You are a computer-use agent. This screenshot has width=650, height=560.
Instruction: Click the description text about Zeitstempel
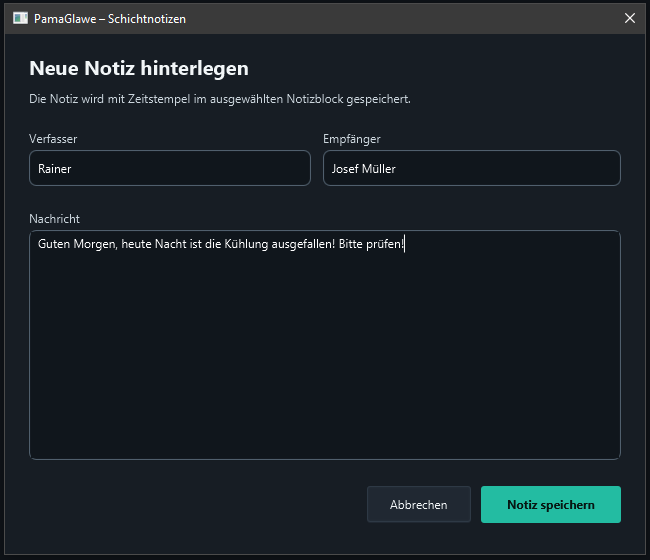click(220, 99)
